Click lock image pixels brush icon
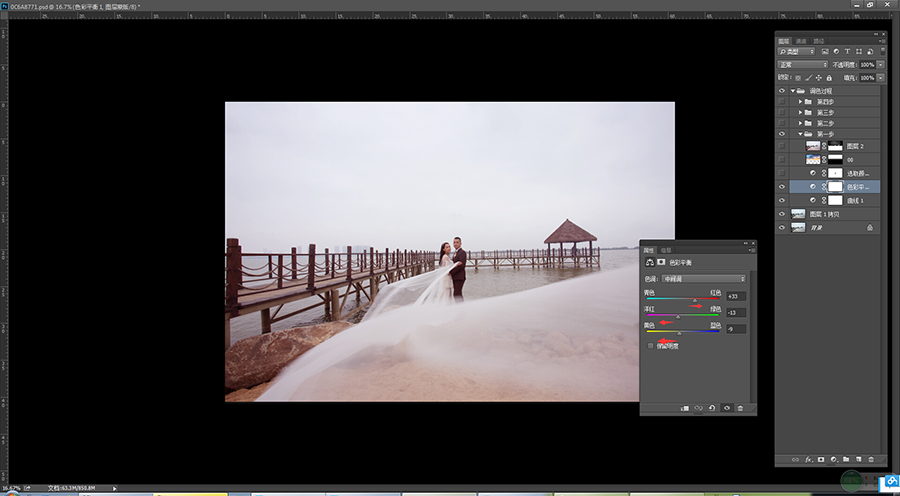The height and width of the screenshot is (496, 900). point(809,78)
